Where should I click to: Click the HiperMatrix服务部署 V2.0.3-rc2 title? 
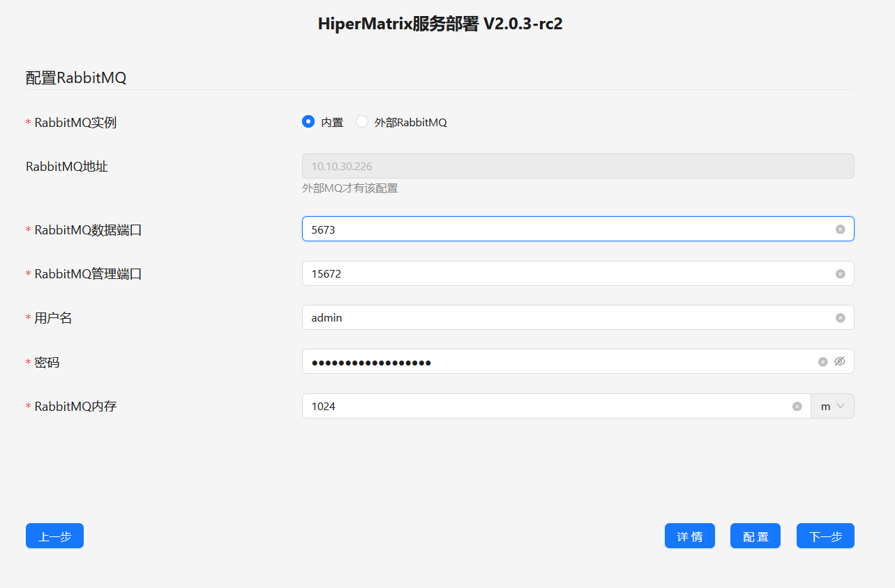[440, 24]
